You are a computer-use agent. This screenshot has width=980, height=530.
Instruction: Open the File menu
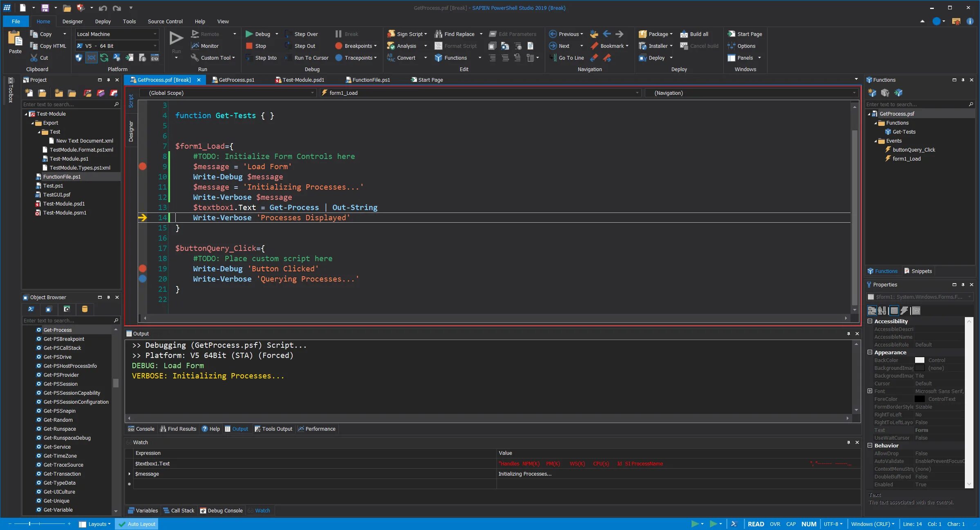point(16,22)
